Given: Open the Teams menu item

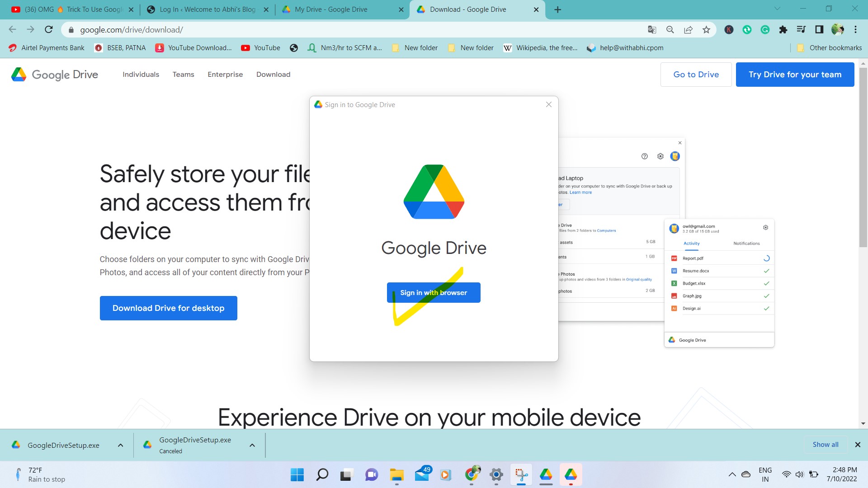Looking at the screenshot, I should 183,75.
